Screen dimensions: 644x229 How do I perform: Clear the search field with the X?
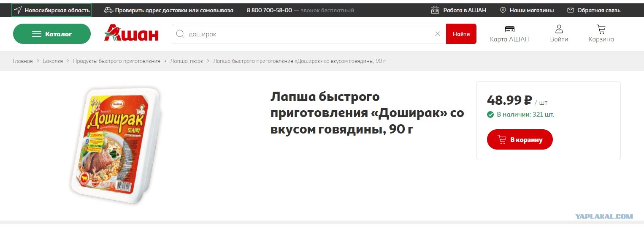pos(438,34)
